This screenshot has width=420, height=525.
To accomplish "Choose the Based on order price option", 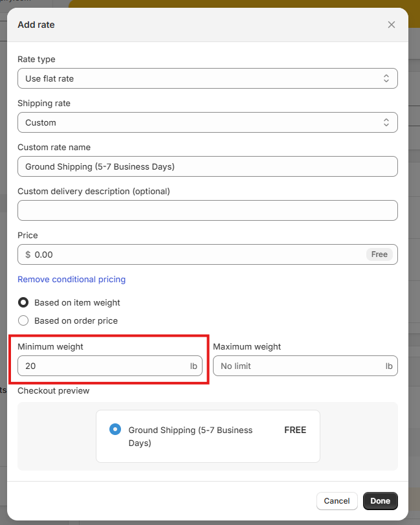I will click(x=23, y=320).
